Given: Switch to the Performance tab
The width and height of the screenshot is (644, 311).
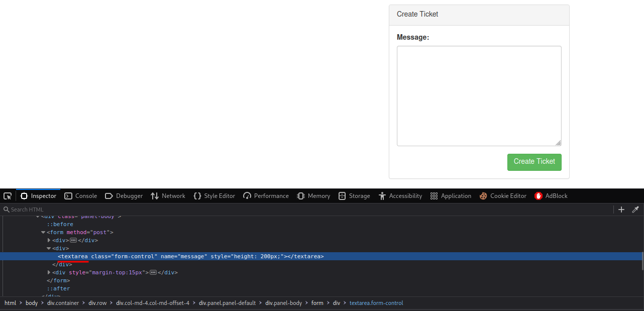Looking at the screenshot, I should (x=266, y=196).
